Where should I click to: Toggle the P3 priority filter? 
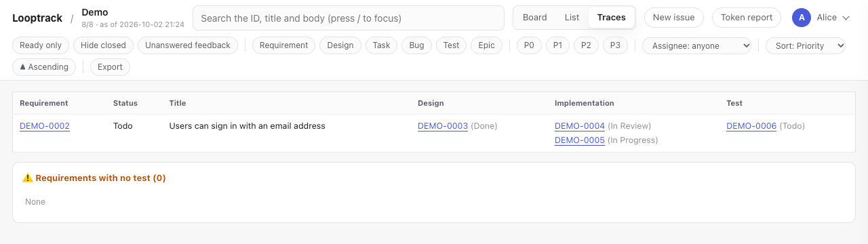click(x=615, y=45)
